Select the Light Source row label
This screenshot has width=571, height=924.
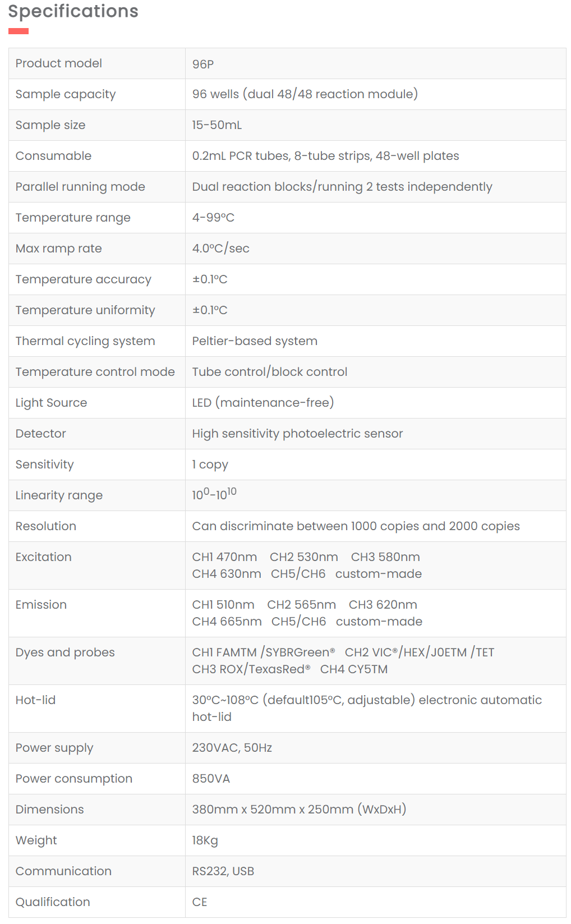coord(51,403)
